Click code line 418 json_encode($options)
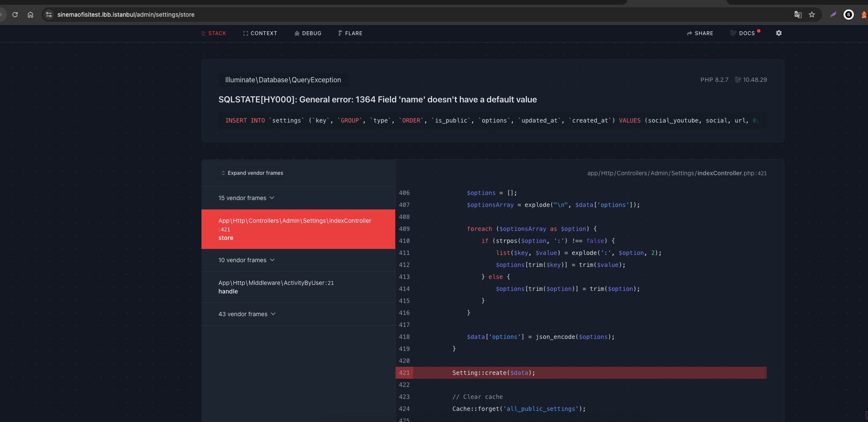 541,337
